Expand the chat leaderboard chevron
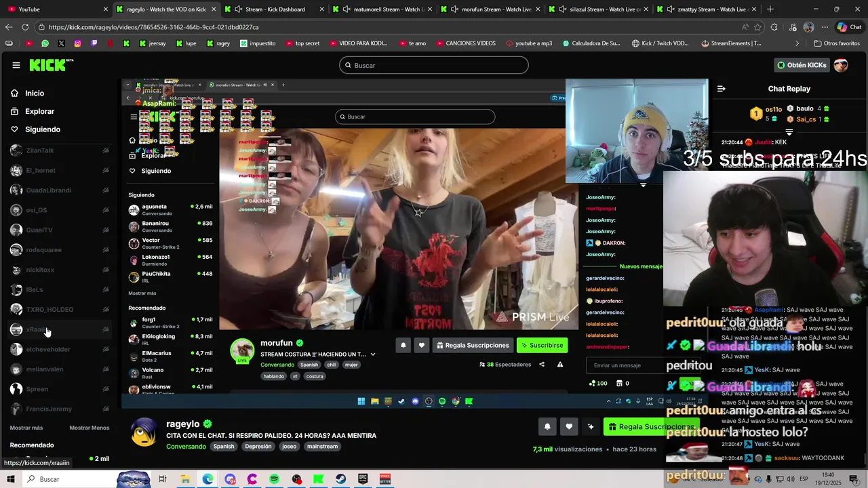868x488 pixels. [x=789, y=131]
